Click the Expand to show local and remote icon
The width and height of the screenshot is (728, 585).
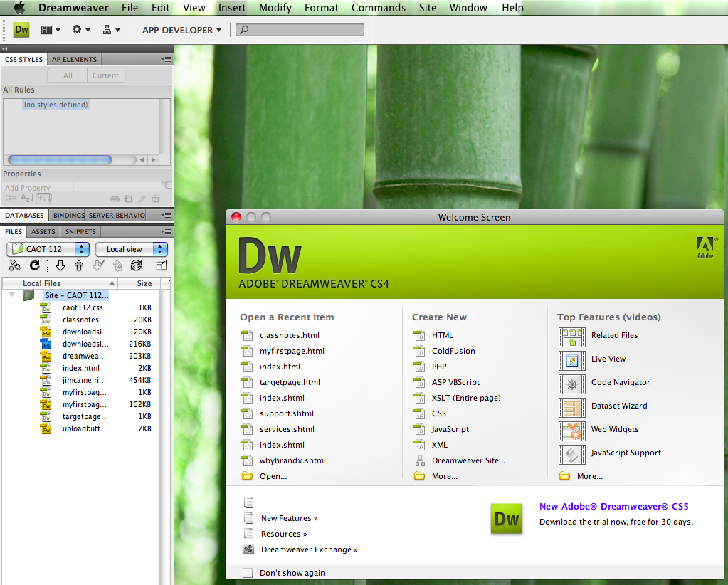162,265
